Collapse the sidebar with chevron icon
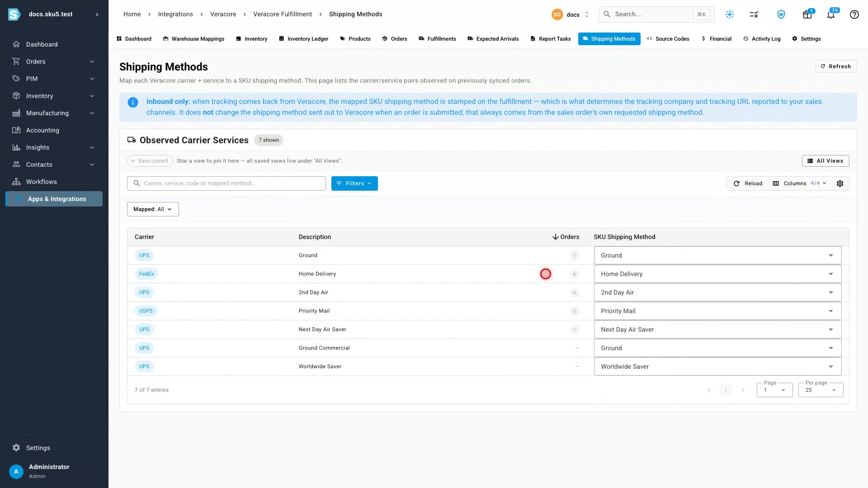This screenshot has height=488, width=868. [x=97, y=14]
